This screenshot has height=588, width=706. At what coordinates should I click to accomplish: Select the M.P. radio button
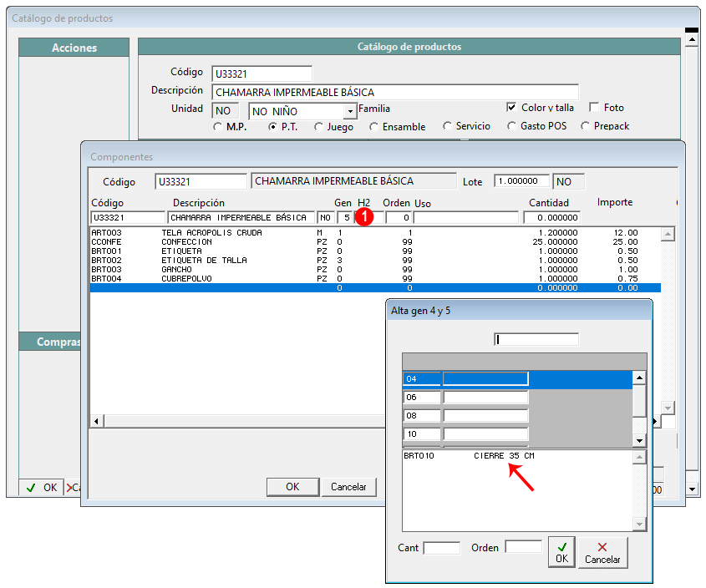[218, 126]
